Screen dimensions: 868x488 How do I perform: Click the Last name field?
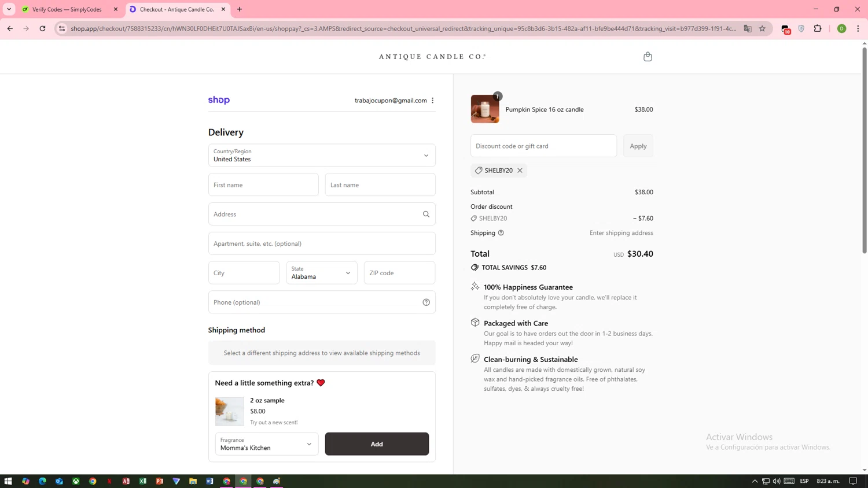pyautogui.click(x=380, y=185)
